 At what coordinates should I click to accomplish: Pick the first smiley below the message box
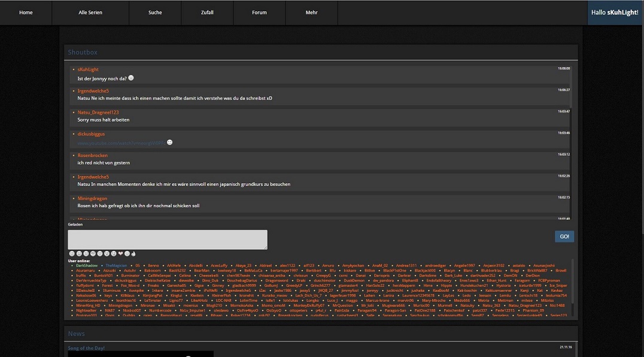pos(71,254)
